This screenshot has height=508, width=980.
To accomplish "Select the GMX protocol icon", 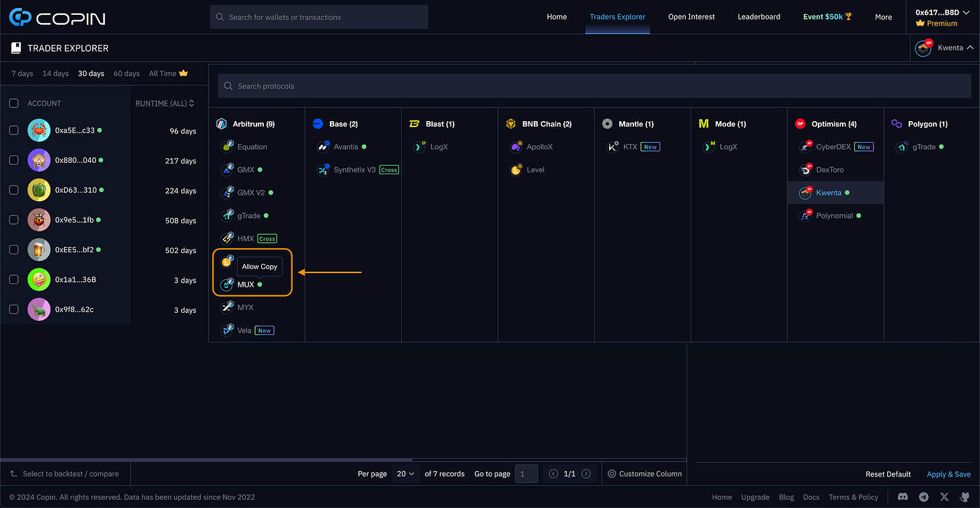I will 227,170.
